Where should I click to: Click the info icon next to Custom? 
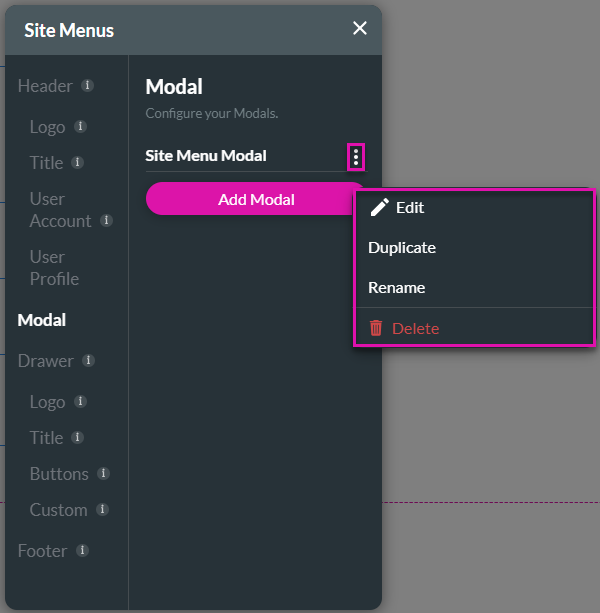[x=102, y=509]
